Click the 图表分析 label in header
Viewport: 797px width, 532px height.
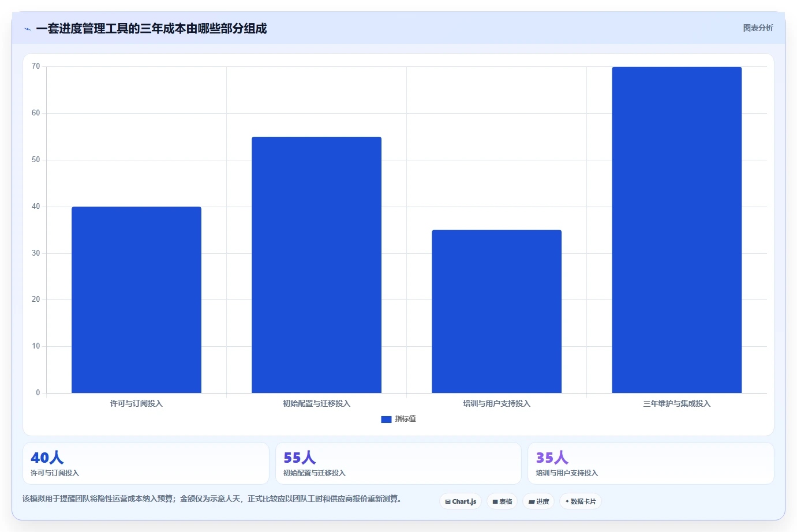pyautogui.click(x=758, y=28)
